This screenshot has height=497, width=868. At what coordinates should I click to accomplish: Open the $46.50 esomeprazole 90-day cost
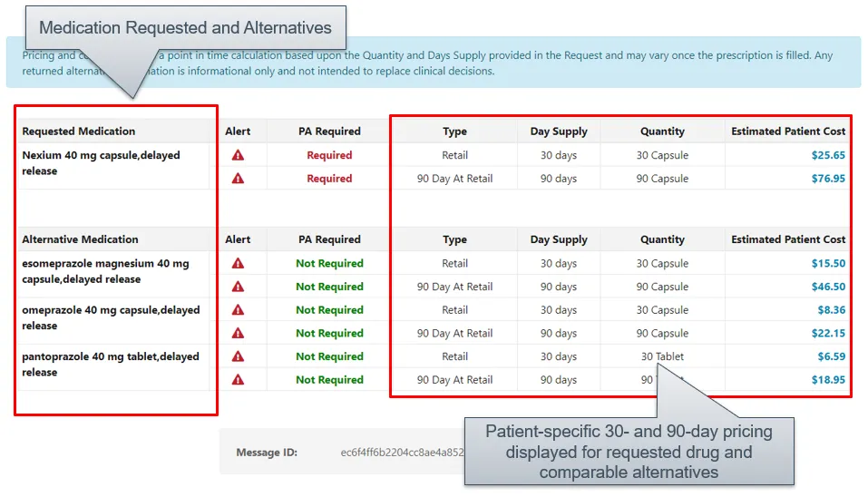(828, 287)
